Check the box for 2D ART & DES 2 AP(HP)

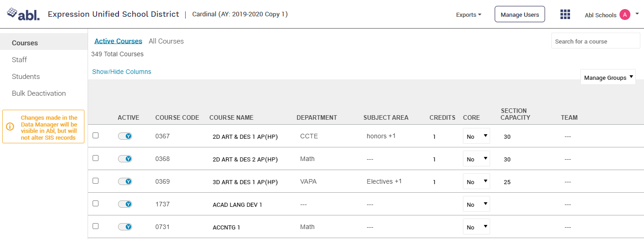coord(95,158)
